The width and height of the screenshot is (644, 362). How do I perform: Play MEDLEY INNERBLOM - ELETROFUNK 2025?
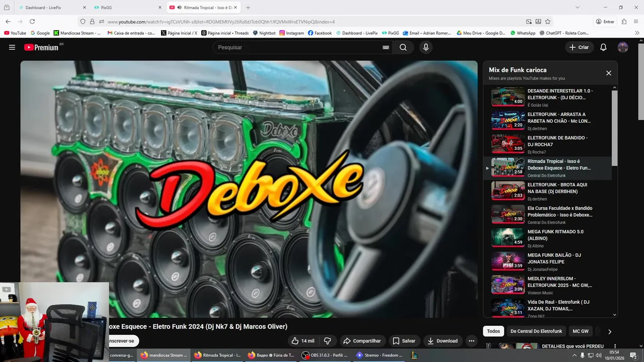[x=548, y=285]
